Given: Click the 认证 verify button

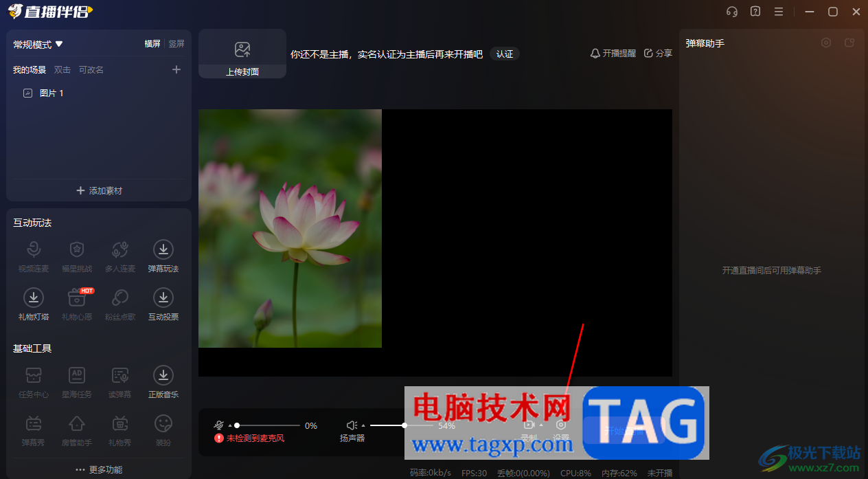Looking at the screenshot, I should coord(505,54).
